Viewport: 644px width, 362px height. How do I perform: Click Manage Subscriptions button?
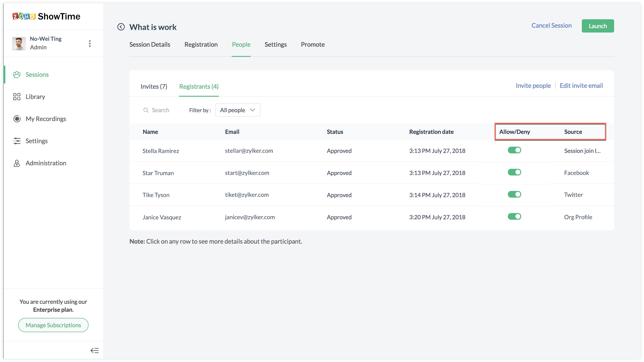pyautogui.click(x=53, y=325)
